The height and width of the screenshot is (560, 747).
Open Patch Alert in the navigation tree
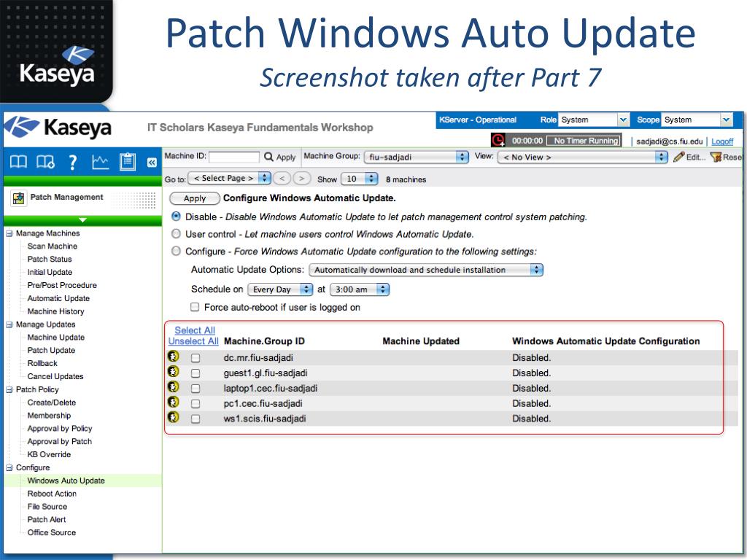pyautogui.click(x=47, y=519)
